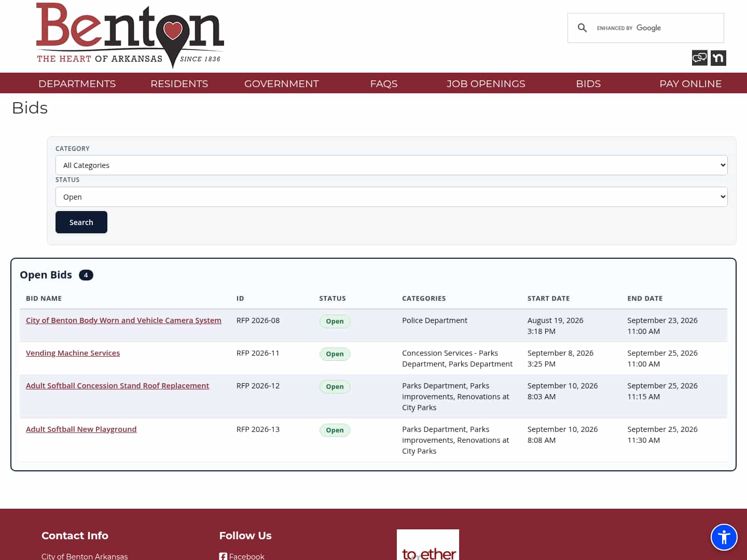Click the Bids page title
Image resolution: width=747 pixels, height=560 pixels.
pos(30,108)
